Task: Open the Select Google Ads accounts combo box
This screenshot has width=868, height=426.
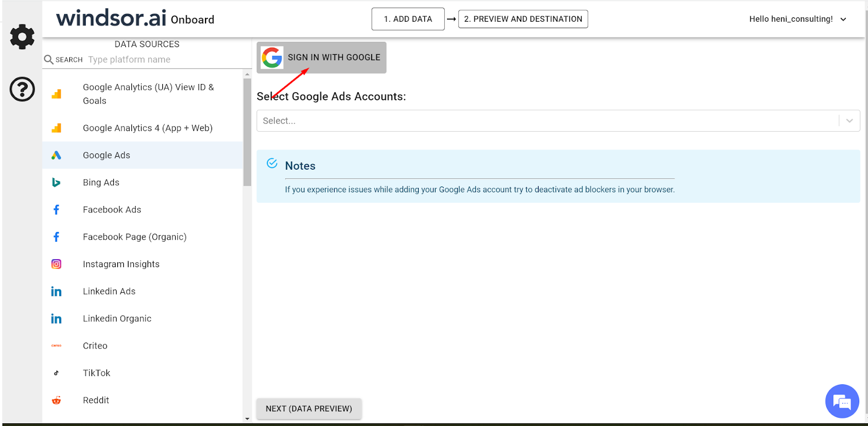Action: (558, 121)
